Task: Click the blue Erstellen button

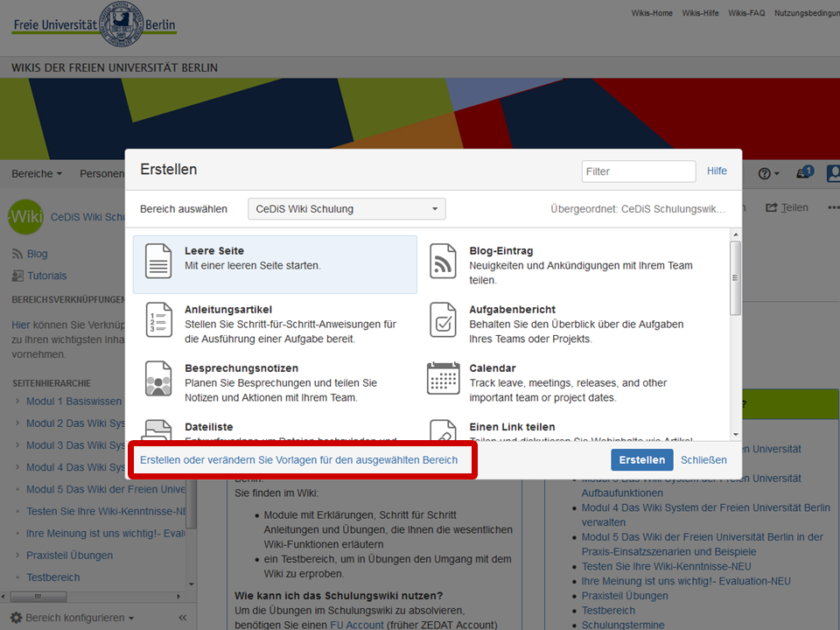Action: pos(641,459)
